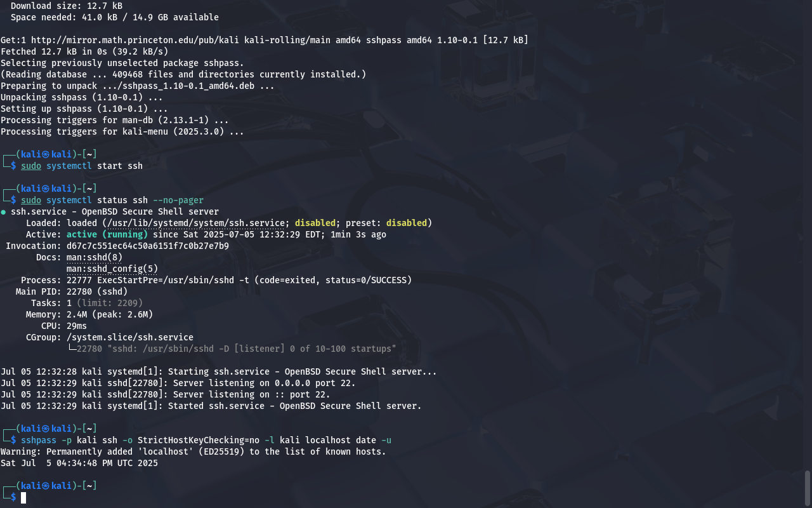Click 'sudo' in the start ssh command

point(31,166)
